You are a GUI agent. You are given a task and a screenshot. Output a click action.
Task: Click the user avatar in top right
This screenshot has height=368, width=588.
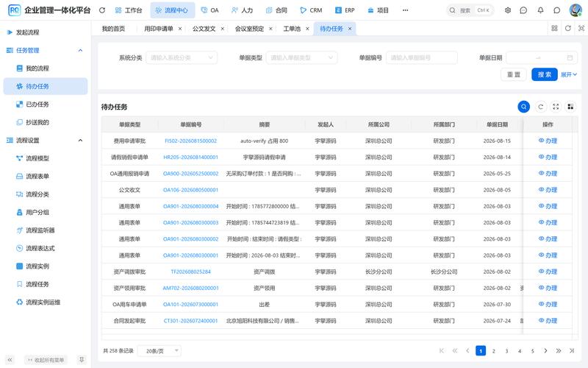click(x=576, y=10)
